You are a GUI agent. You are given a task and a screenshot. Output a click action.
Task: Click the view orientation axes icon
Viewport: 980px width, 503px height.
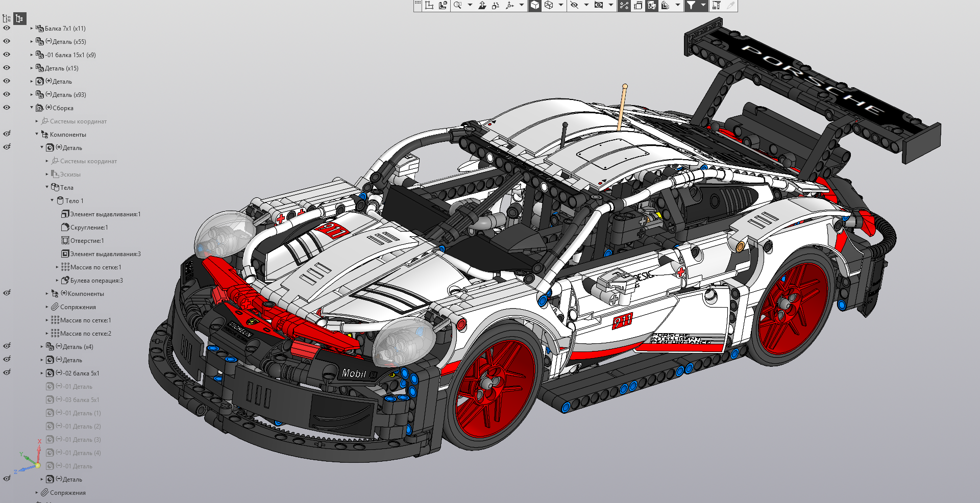[509, 6]
